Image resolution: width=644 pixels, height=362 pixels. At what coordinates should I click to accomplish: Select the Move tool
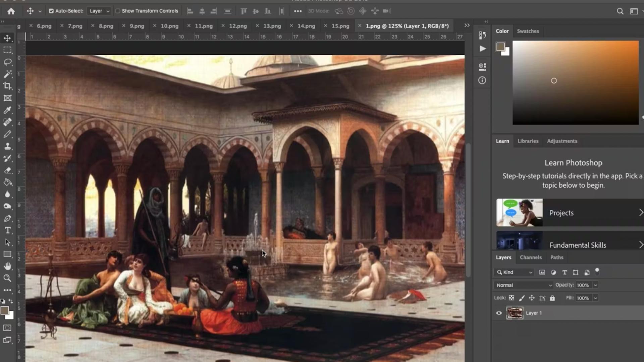pos(7,38)
